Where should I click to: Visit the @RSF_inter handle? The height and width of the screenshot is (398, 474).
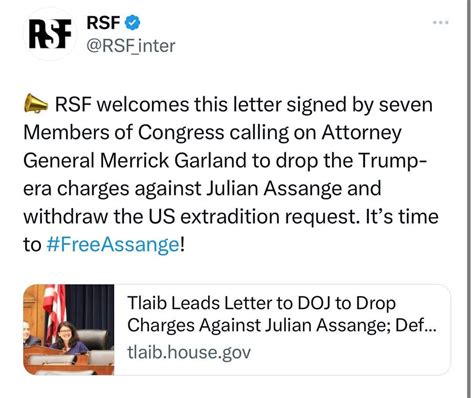pyautogui.click(x=131, y=46)
